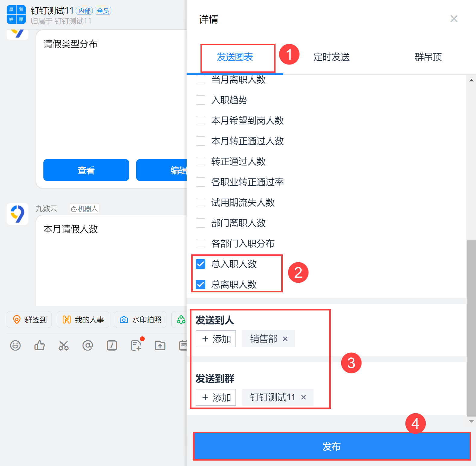Click the 归属于 钉钉测试11 subtitle
Screen dimensions: 476x466
[61, 21]
